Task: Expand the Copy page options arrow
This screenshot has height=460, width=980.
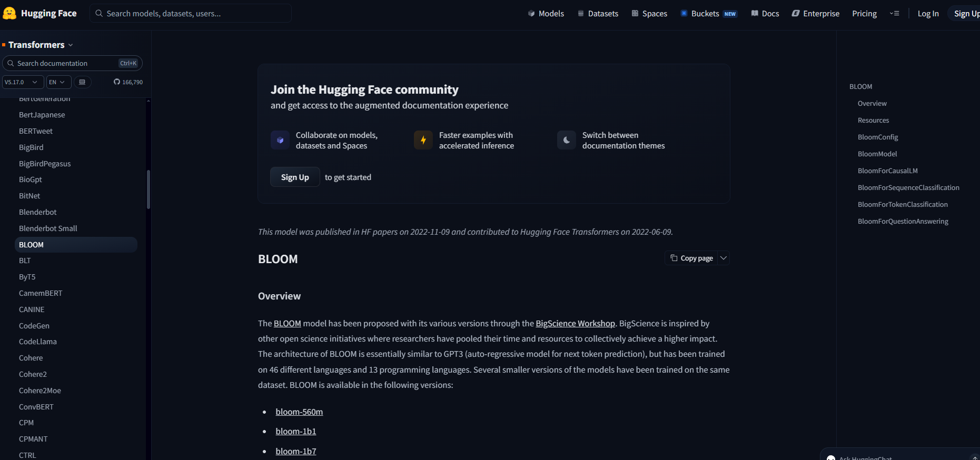Action: (724, 258)
